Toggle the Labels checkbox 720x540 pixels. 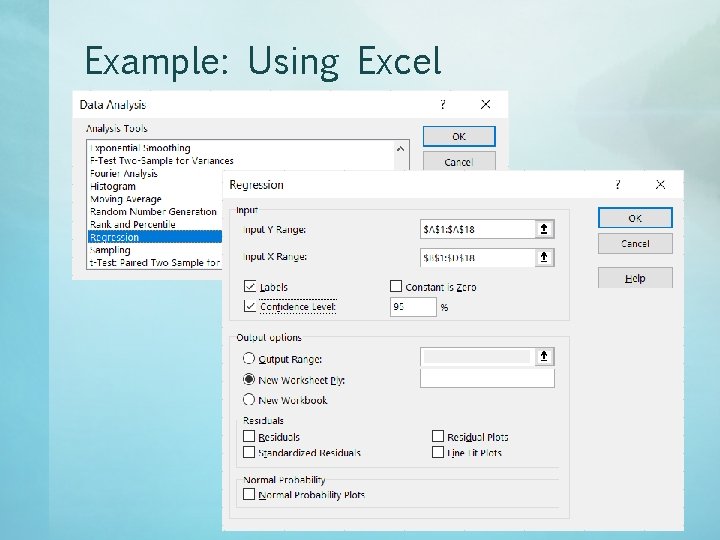coord(250,287)
